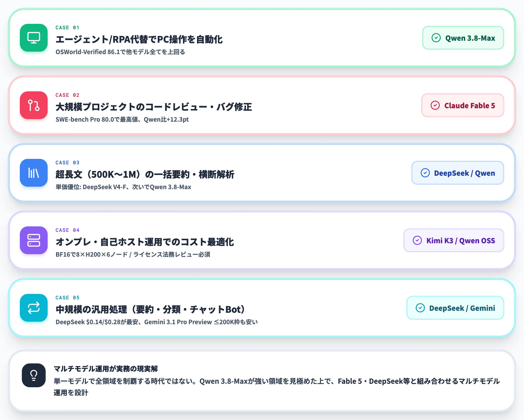Viewport: 524px width, 420px height.
Task: Click heading 中規模の汎用処理（要約・分類・チャットBot）
Action: tap(151, 310)
